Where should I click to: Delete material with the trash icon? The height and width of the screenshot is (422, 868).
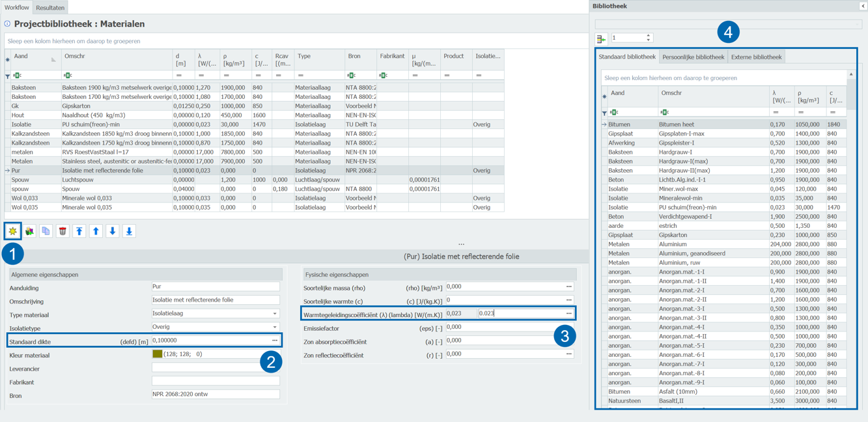[x=63, y=231]
